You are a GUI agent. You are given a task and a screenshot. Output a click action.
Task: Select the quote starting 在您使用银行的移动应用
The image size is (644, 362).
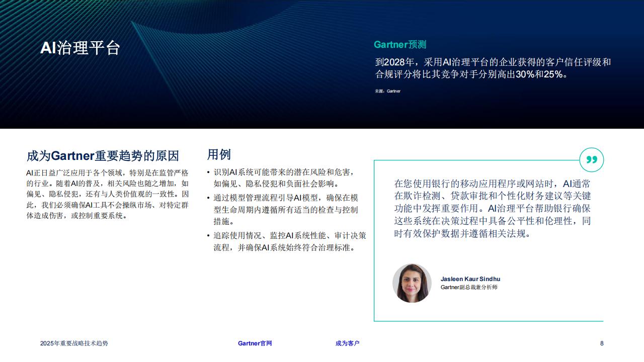[x=493, y=209]
